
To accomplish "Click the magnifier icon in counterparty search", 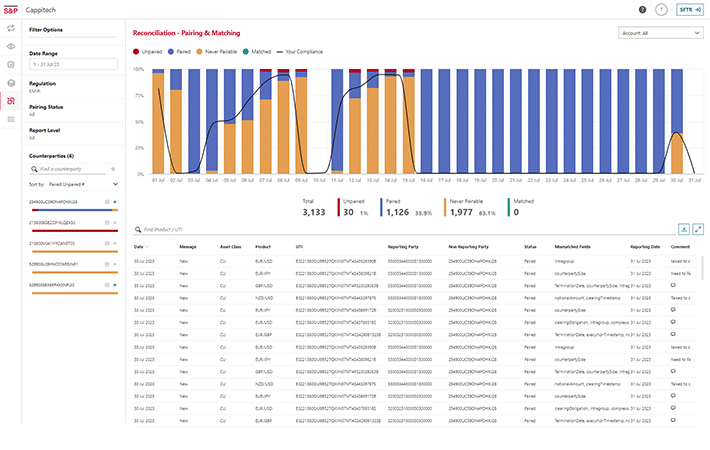I will tap(34, 169).
